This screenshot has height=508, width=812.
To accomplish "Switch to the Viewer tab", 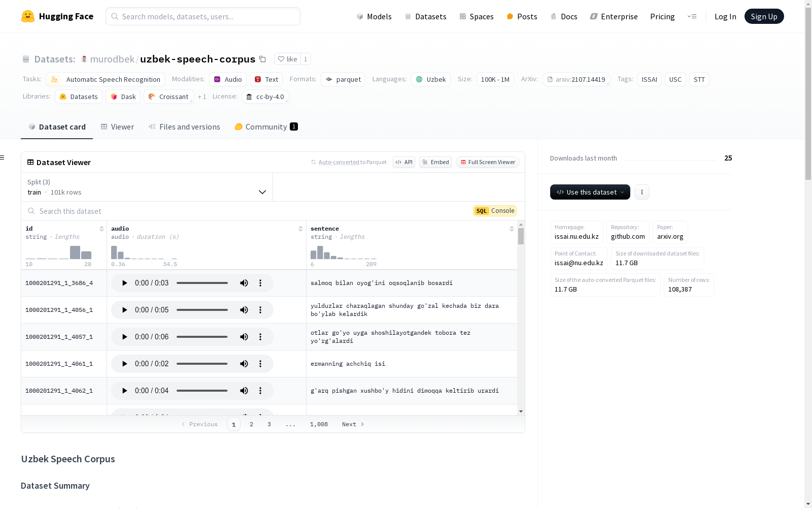I will tap(117, 127).
